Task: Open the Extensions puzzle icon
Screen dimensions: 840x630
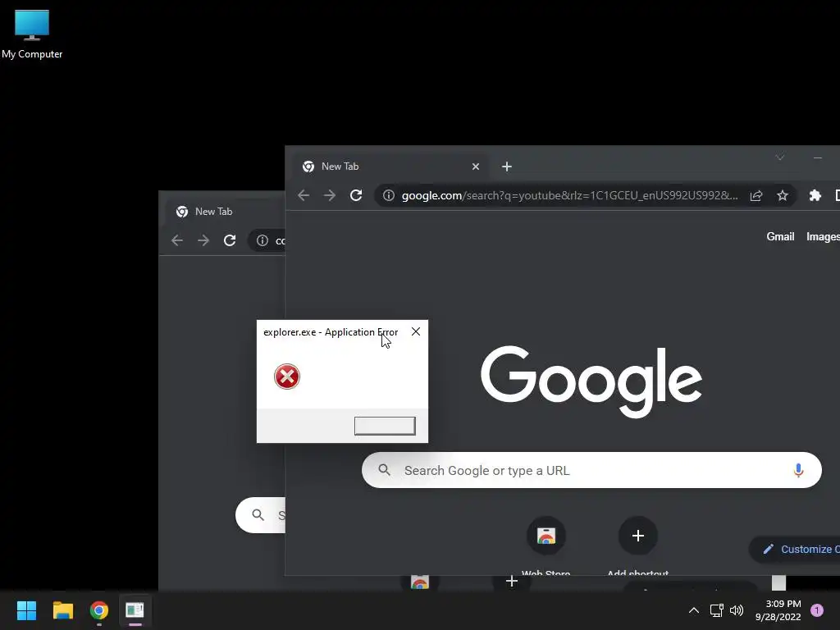Action: click(815, 195)
